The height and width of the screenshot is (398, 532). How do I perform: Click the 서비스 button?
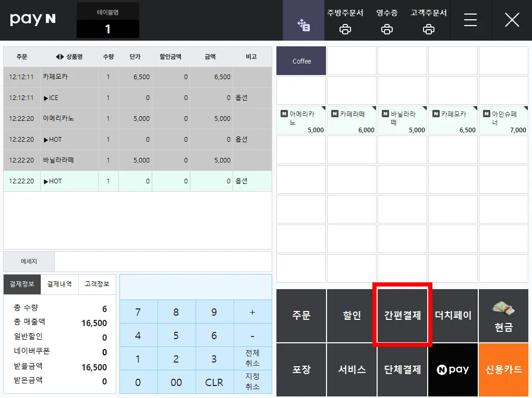pyautogui.click(x=352, y=369)
